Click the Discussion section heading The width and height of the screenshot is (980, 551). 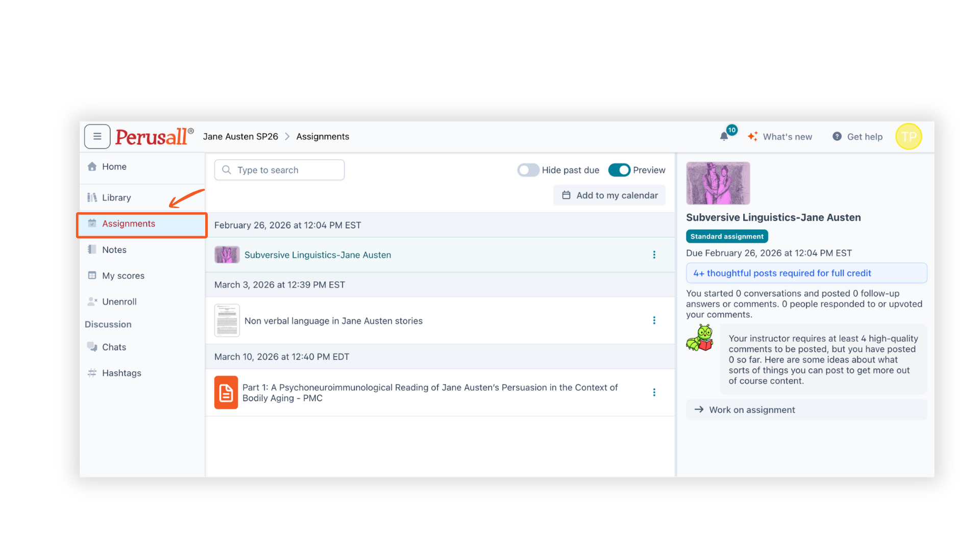108,324
